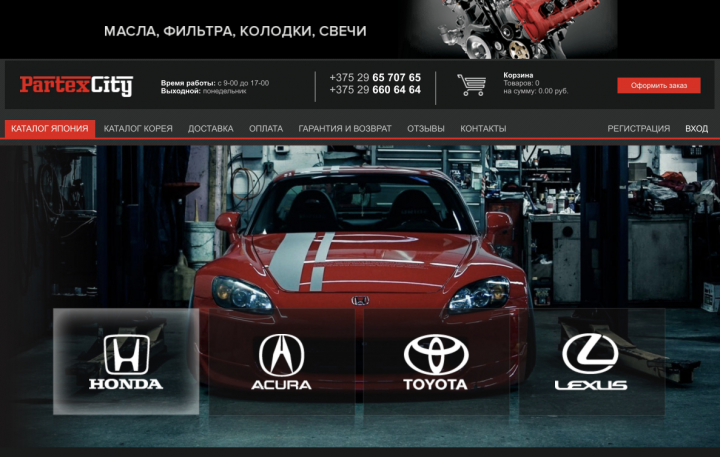Click banner text Масла, фильтра, колодки, свечи

point(235,31)
